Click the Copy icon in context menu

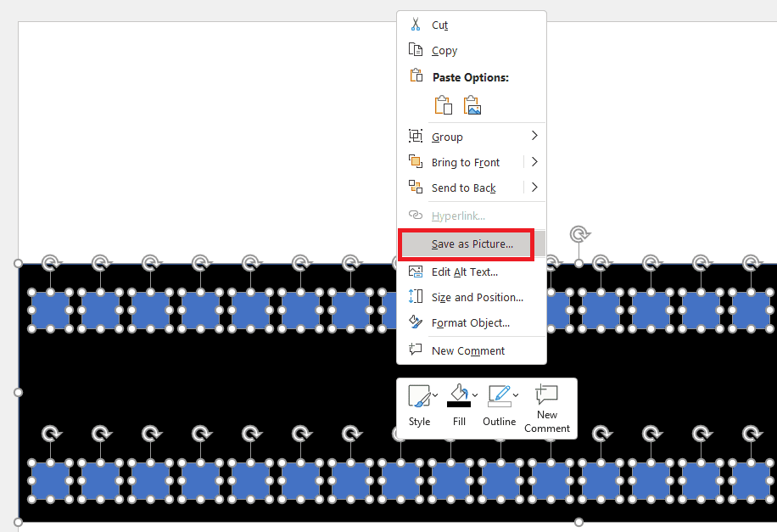tap(416, 49)
